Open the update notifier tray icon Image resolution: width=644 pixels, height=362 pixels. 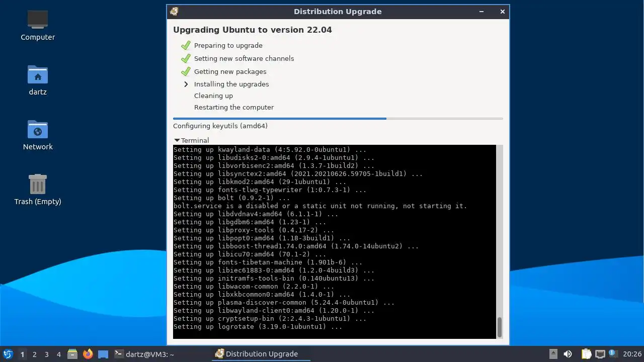pos(612,353)
